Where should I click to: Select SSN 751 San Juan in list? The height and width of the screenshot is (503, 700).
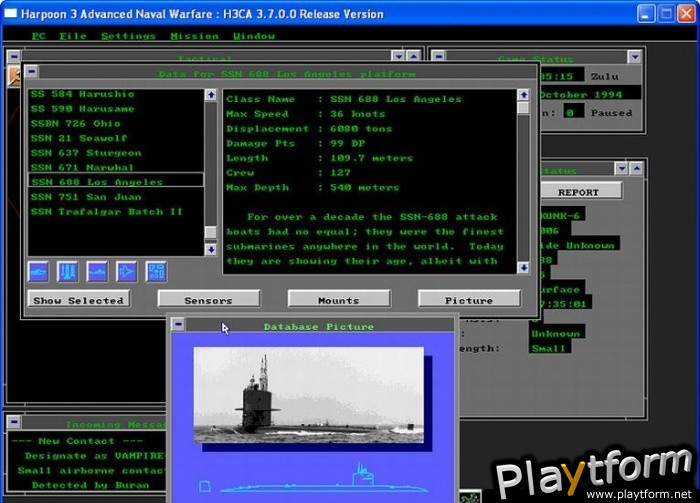point(116,197)
